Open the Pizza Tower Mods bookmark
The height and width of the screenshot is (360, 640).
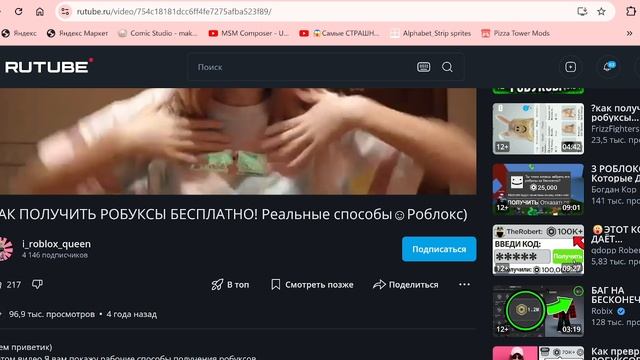pos(515,33)
